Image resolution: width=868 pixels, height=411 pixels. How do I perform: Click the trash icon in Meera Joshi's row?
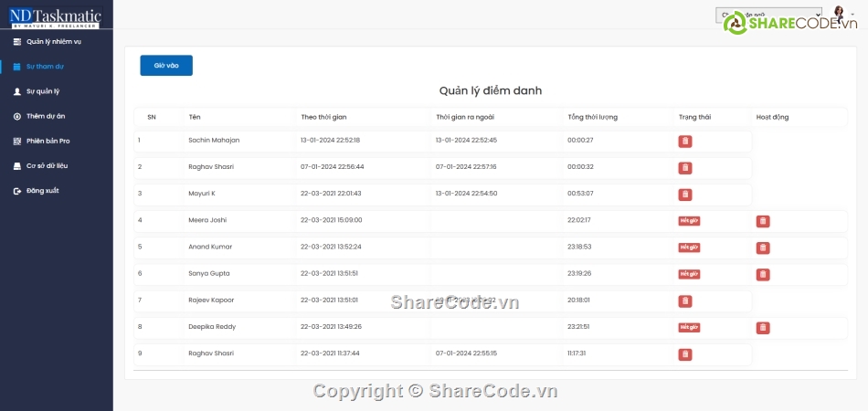tap(763, 221)
